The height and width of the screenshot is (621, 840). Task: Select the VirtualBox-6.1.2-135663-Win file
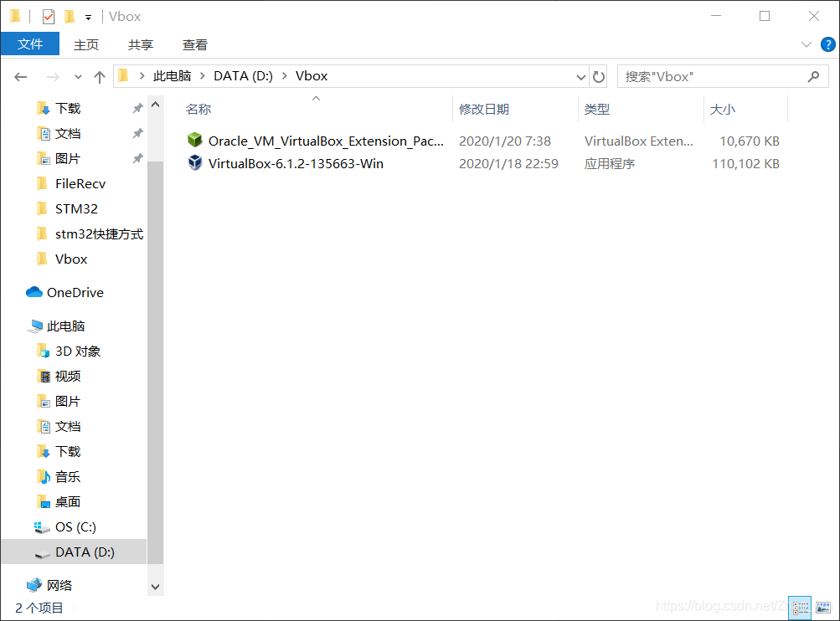pyautogui.click(x=296, y=163)
